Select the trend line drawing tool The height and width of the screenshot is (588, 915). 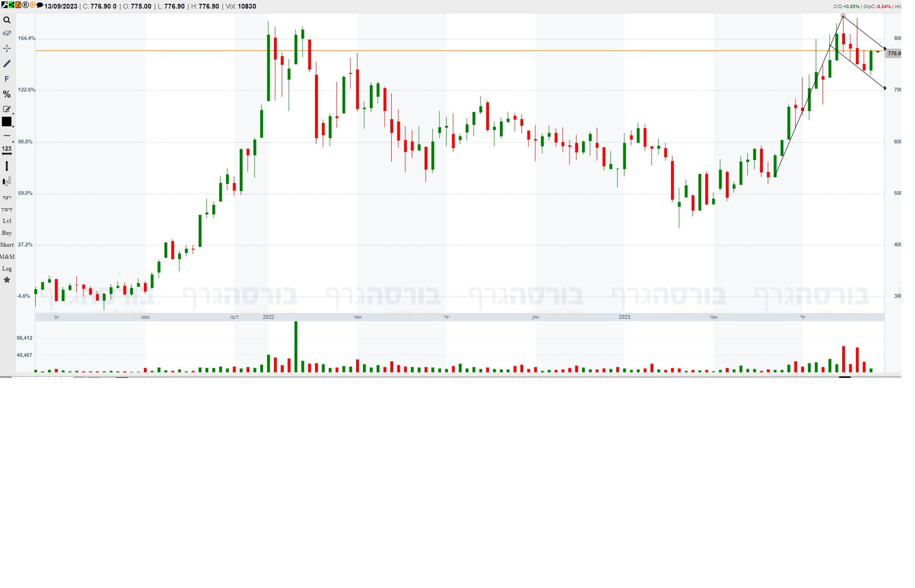7,63
